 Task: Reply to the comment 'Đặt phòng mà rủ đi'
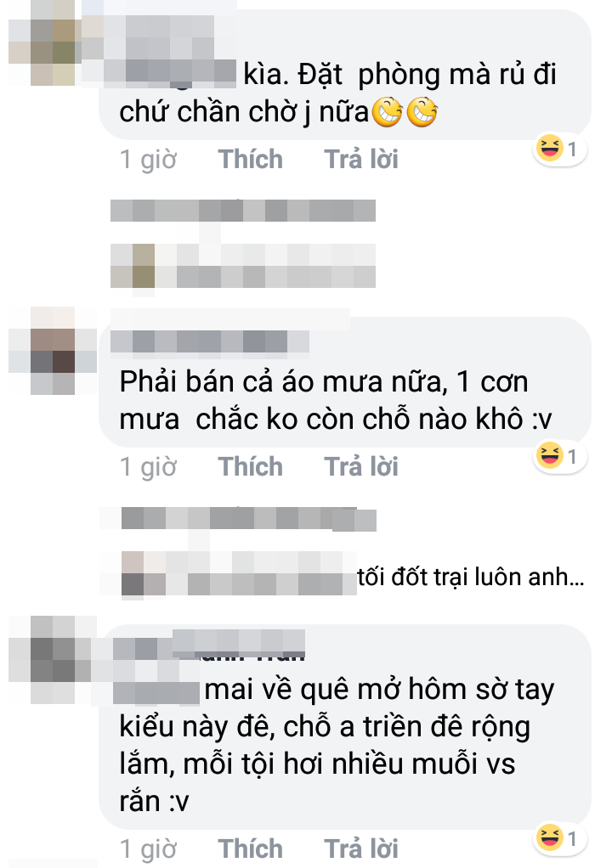pyautogui.click(x=361, y=160)
